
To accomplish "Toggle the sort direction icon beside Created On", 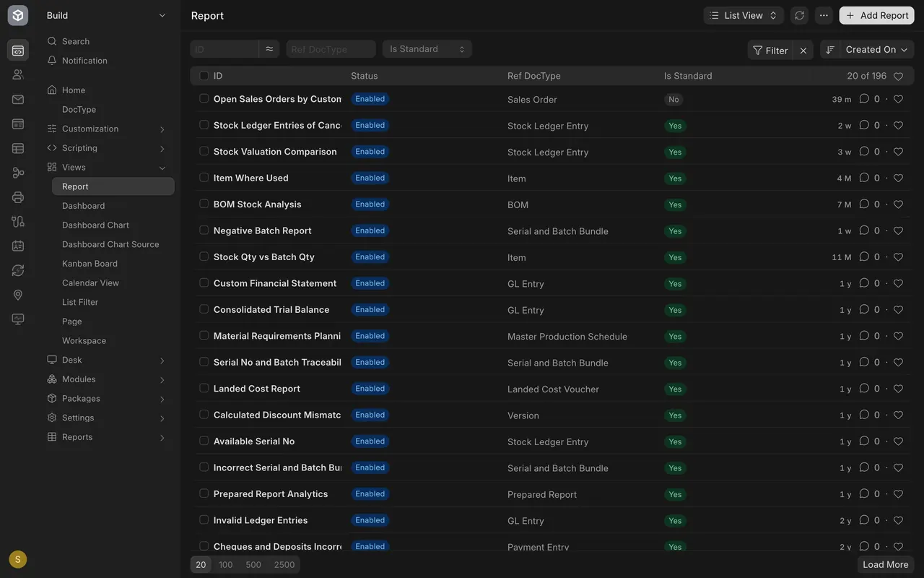I will pos(830,50).
